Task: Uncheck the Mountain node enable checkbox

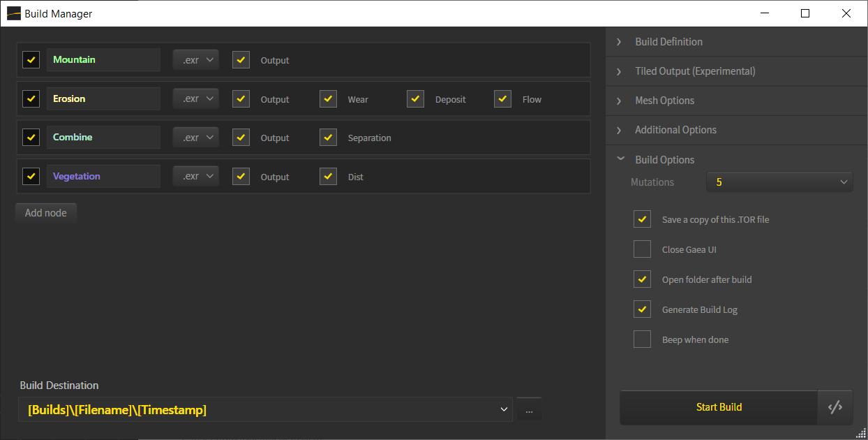Action: 31,60
